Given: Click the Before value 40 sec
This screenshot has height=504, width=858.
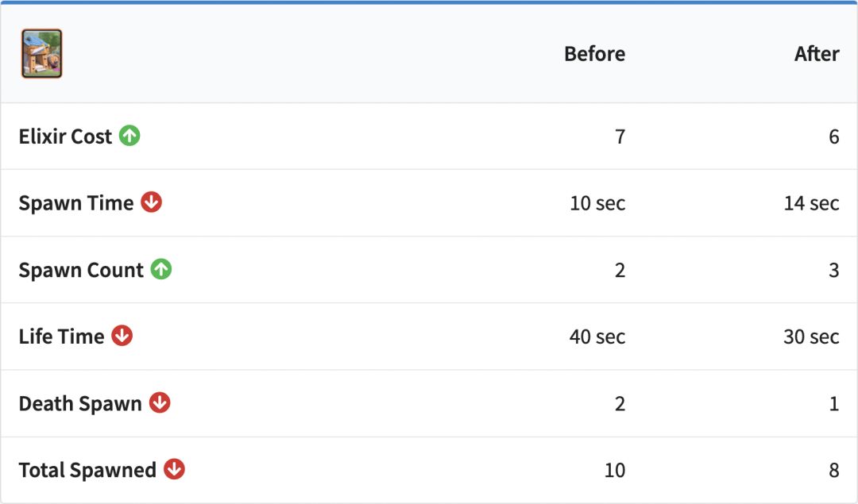Looking at the screenshot, I should tap(597, 337).
